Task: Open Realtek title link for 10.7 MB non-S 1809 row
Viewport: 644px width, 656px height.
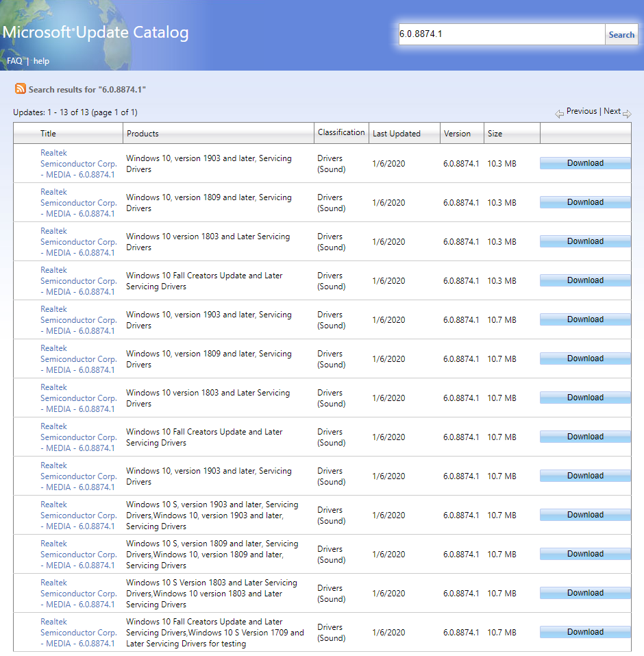Action: pyautogui.click(x=78, y=359)
